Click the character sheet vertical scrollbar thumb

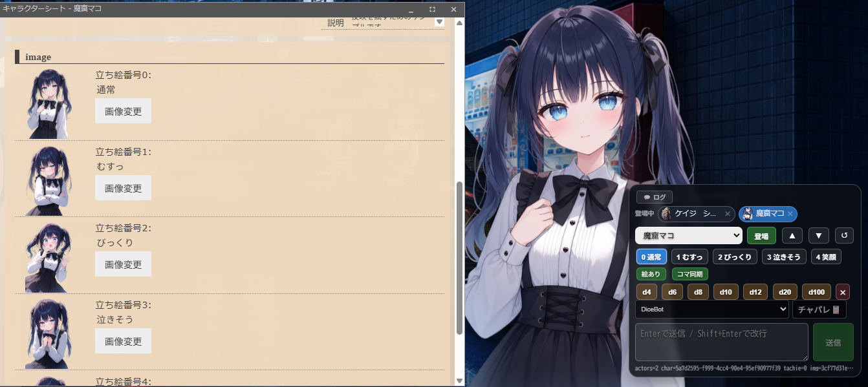[x=459, y=258]
